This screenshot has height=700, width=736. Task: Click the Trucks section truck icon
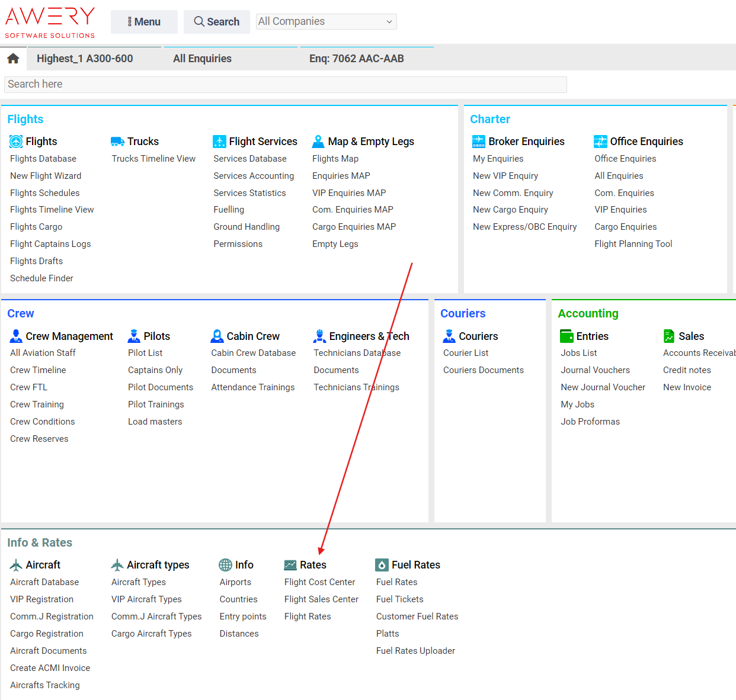click(x=117, y=142)
